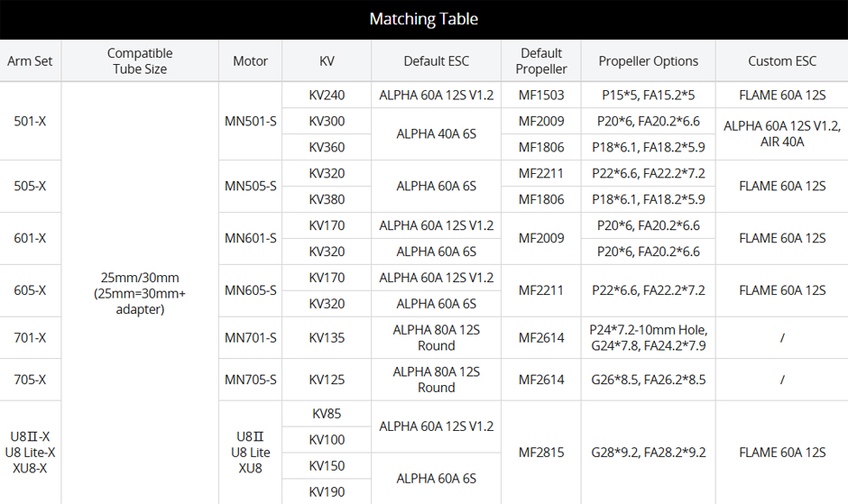
Task: Select the "KV150" cell
Action: tap(327, 465)
